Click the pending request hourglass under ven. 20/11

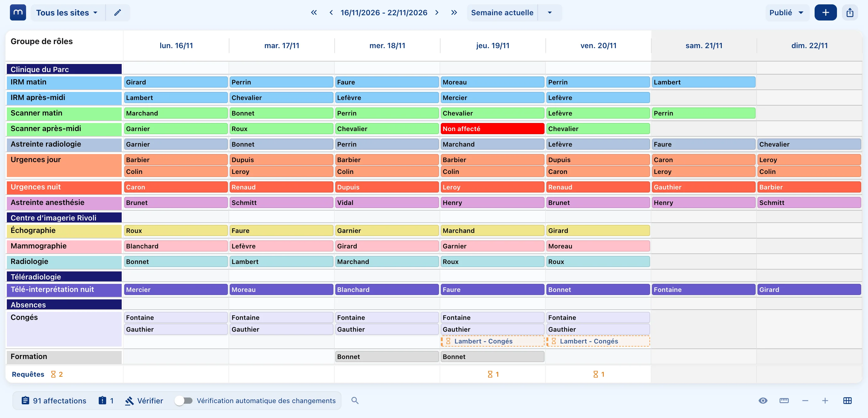(x=599, y=374)
